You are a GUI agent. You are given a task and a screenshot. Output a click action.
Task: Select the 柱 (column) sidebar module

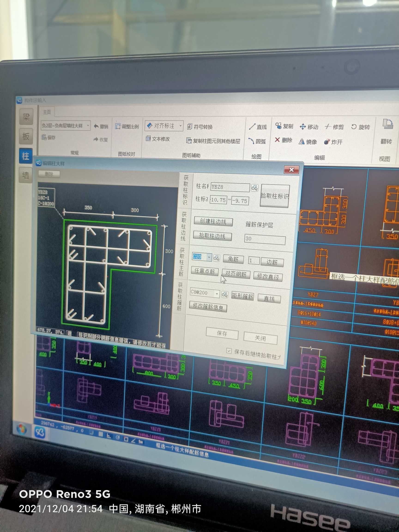pyautogui.click(x=26, y=156)
